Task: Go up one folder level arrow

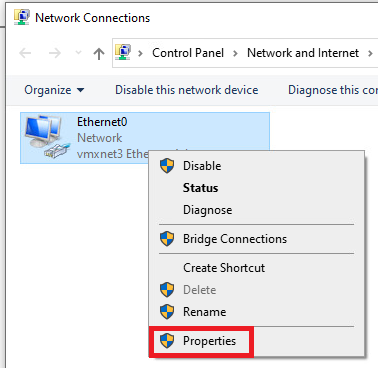Action: tap(99, 53)
